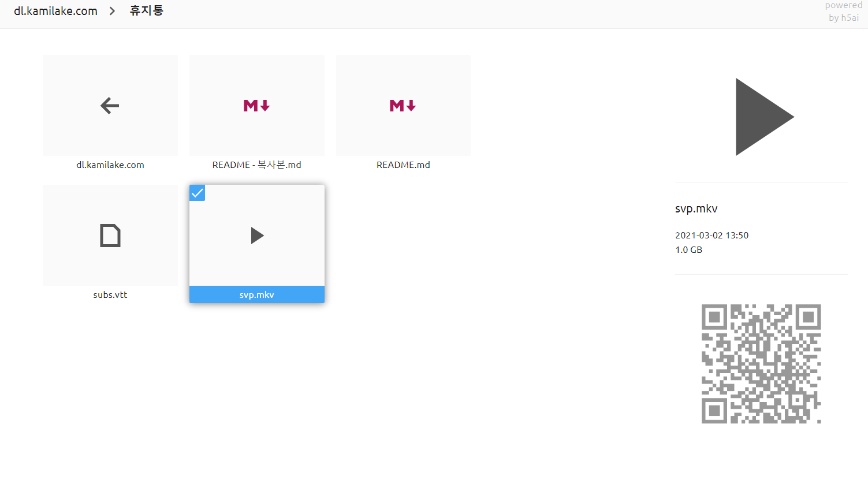Open the README.md markdown file icon
The height and width of the screenshot is (478, 868).
pyautogui.click(x=403, y=106)
